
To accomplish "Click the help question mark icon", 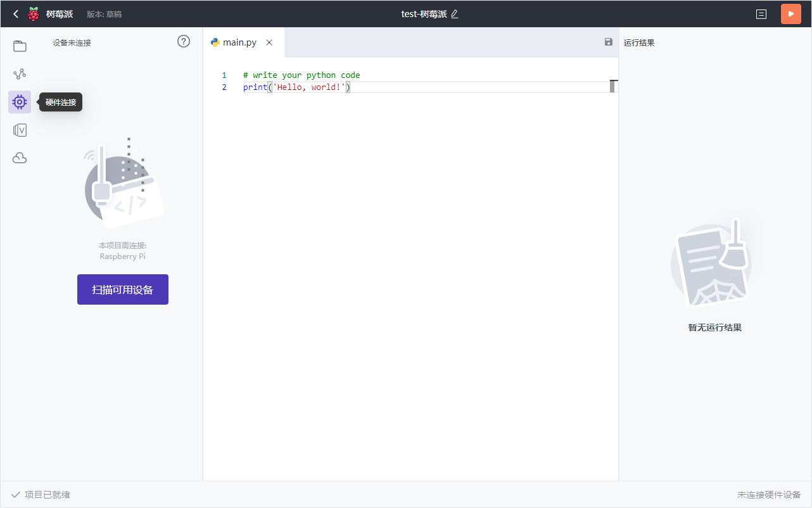I will (184, 41).
